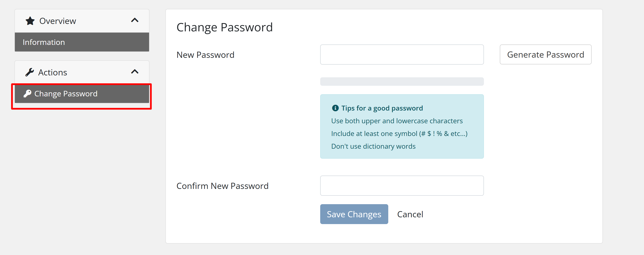The image size is (644, 255).
Task: Click the key symbol in the highlighted menu entry
Action: pos(28,94)
